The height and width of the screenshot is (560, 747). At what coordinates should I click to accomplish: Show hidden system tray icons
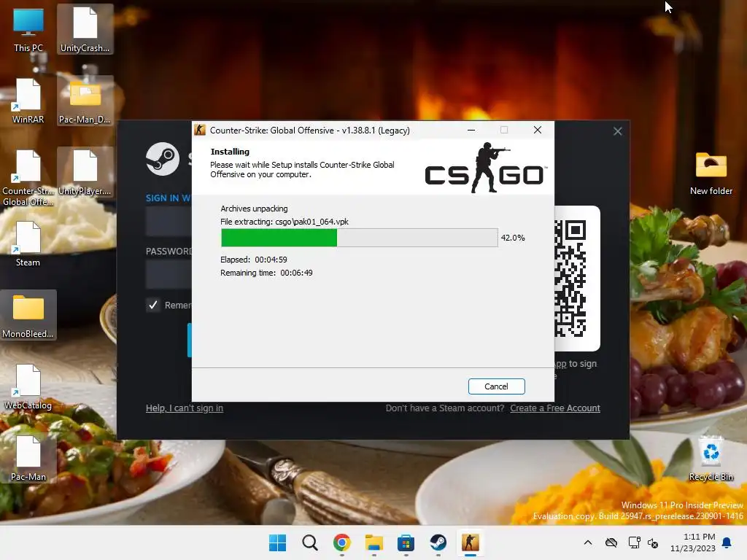point(588,542)
